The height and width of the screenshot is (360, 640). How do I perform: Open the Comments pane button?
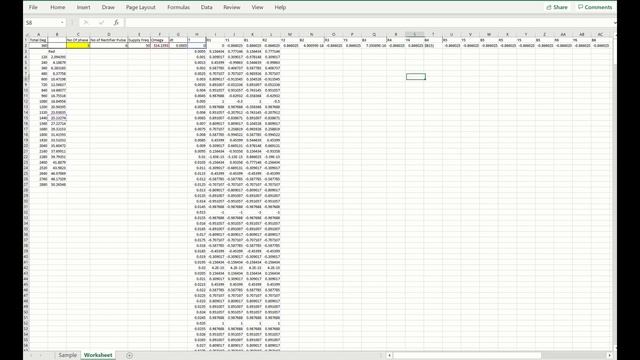point(595,7)
